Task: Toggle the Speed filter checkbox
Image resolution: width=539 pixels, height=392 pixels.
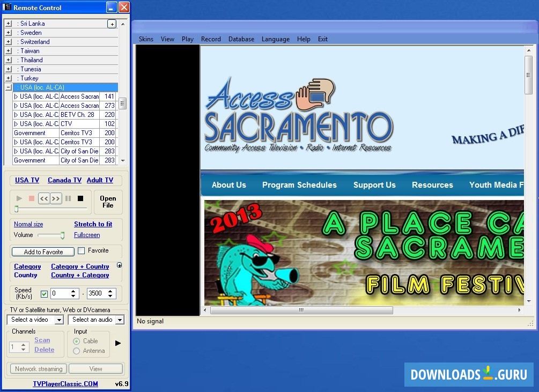Action: [44, 294]
